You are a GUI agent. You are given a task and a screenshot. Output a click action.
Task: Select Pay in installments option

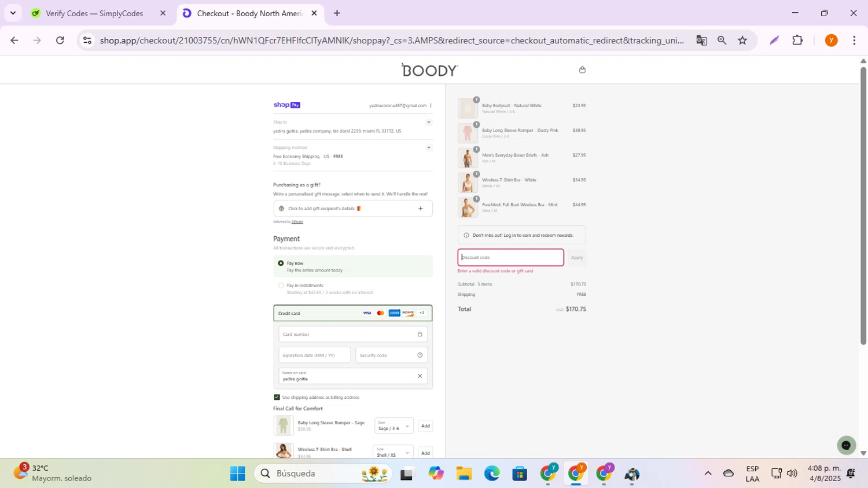281,285
